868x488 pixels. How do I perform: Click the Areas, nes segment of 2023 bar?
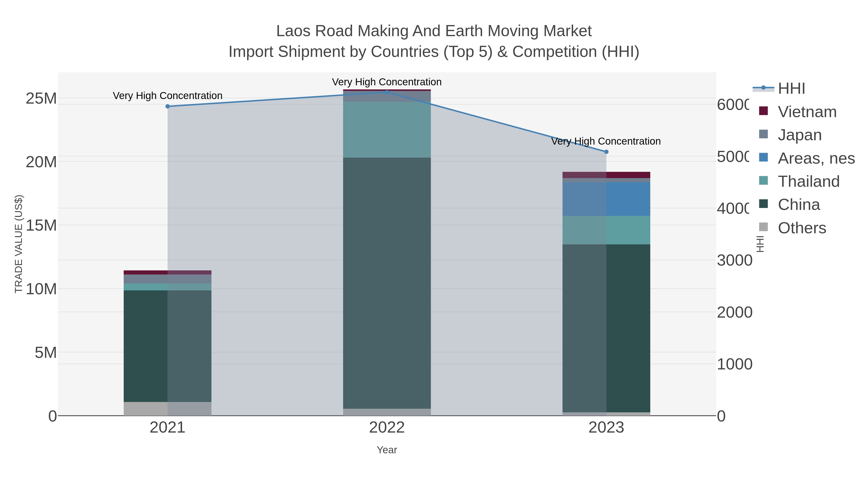click(606, 199)
